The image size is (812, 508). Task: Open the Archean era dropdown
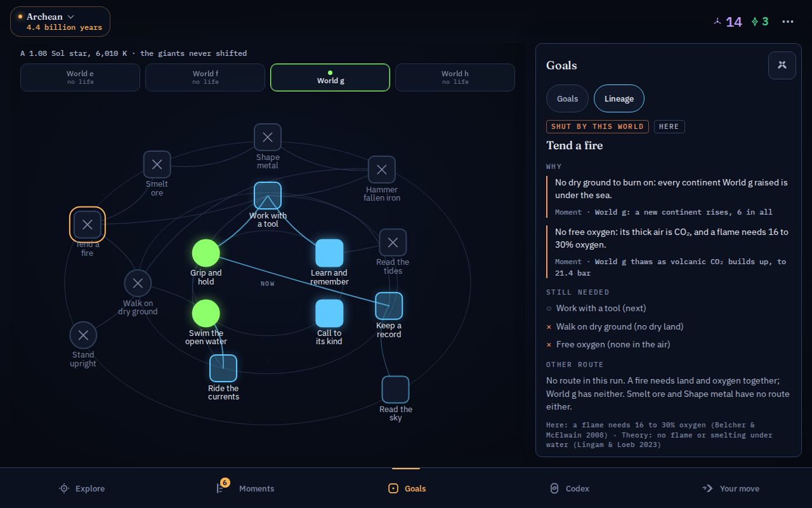point(60,22)
